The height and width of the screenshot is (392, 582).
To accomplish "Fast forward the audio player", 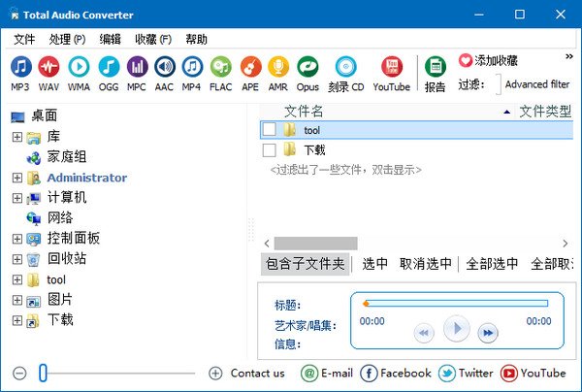I will click(x=488, y=333).
